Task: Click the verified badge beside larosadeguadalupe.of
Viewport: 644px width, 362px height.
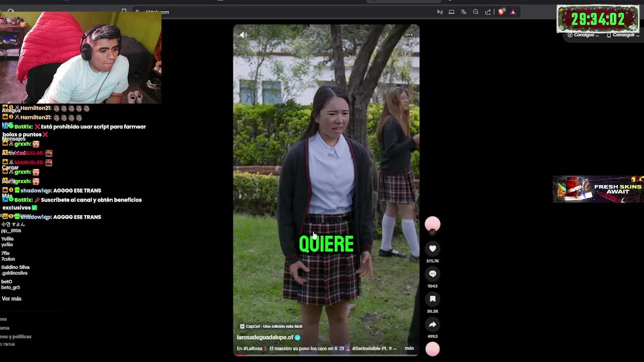Action: coord(297,337)
